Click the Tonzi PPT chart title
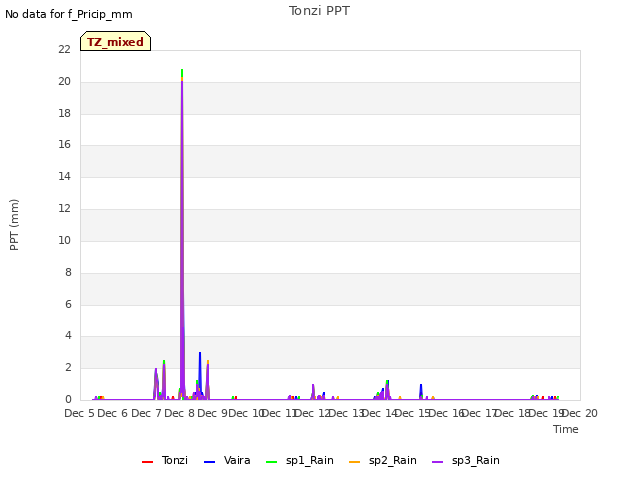640x480 pixels. point(319,11)
